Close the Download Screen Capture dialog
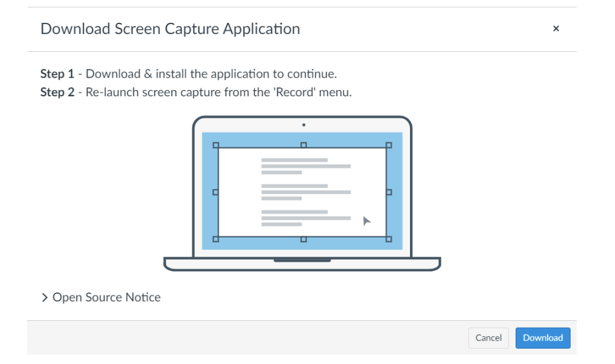615x364 pixels. pyautogui.click(x=556, y=29)
